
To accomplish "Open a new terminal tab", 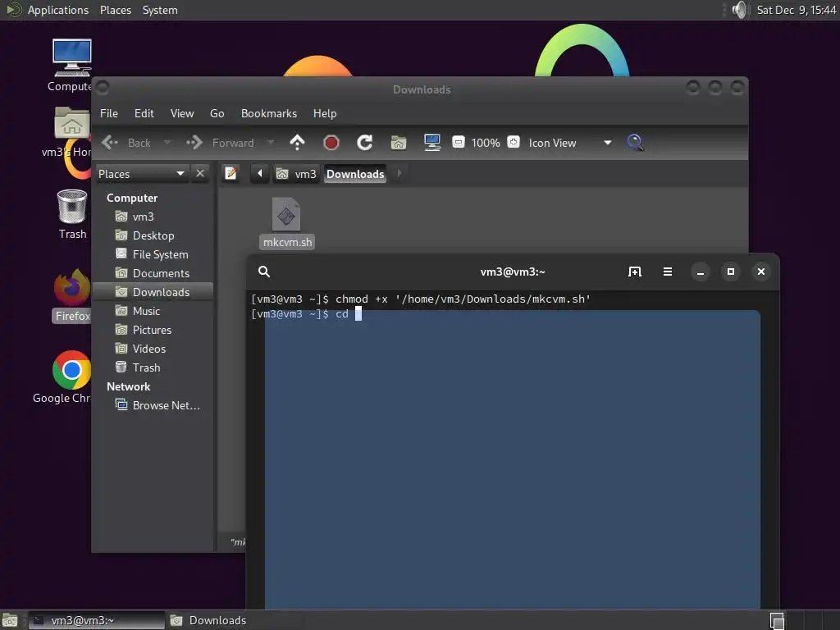I will [x=634, y=272].
